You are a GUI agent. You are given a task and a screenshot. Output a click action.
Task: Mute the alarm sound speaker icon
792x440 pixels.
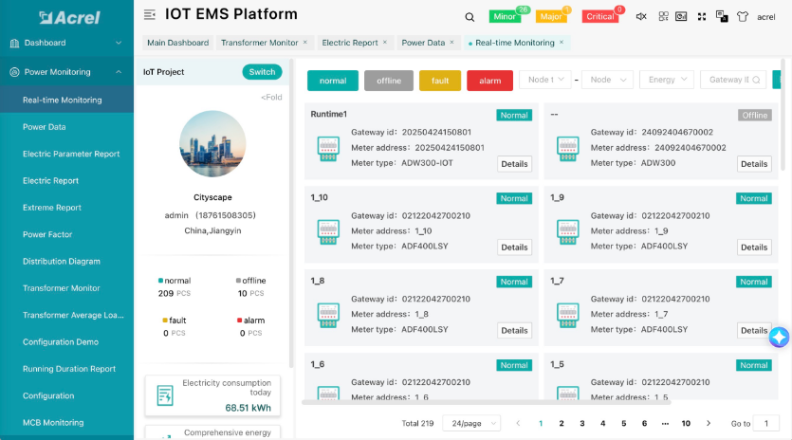(x=641, y=17)
